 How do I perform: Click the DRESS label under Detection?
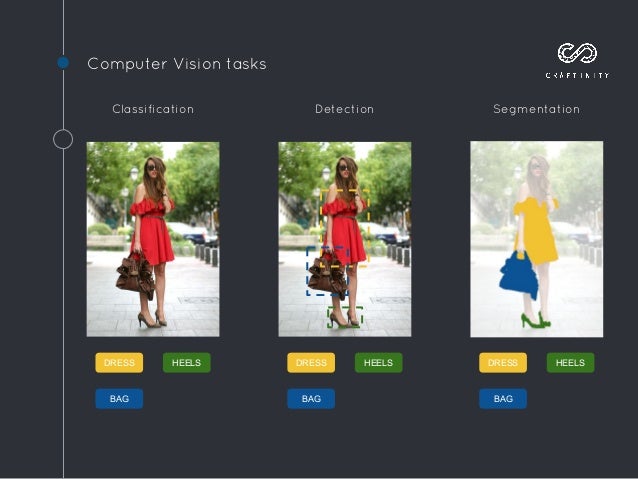(x=311, y=363)
